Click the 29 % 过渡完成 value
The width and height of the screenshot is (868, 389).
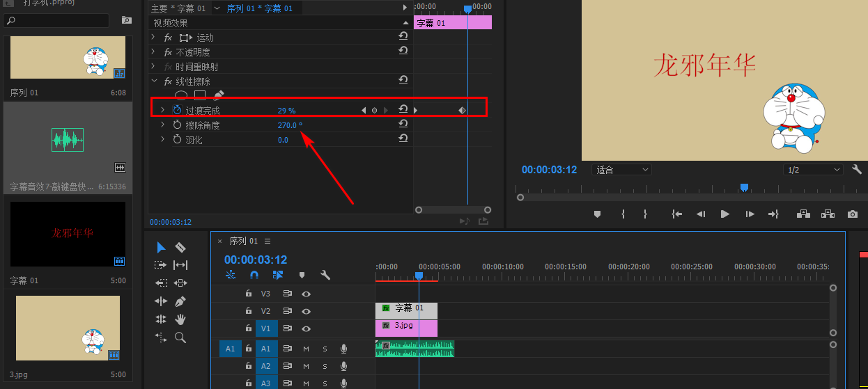point(286,111)
